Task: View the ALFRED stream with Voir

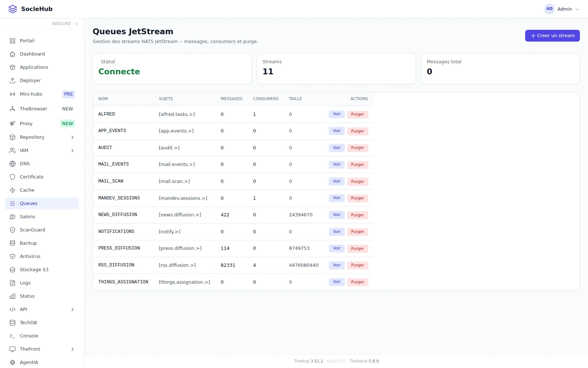Action: [x=337, y=114]
